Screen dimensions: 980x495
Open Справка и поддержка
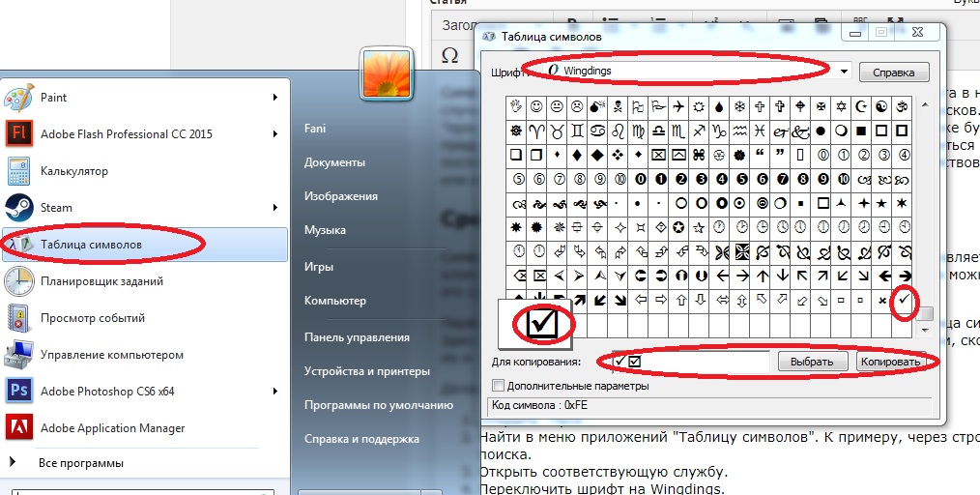click(x=361, y=438)
